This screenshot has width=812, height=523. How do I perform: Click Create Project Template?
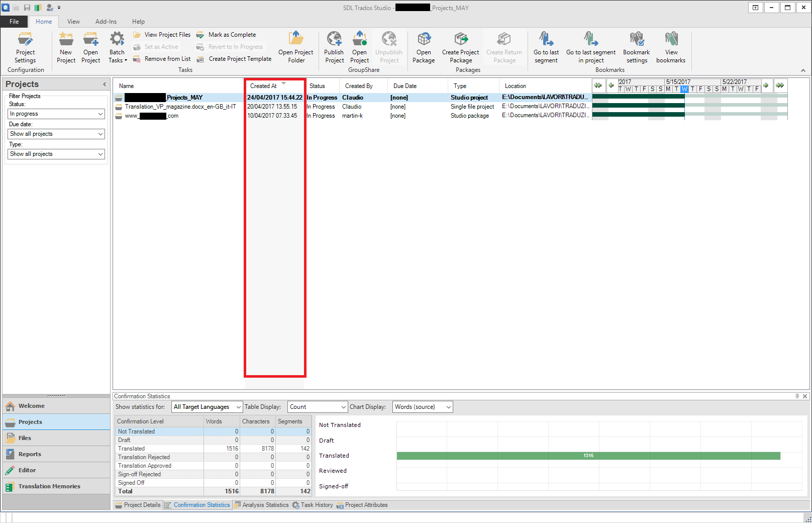pyautogui.click(x=234, y=59)
